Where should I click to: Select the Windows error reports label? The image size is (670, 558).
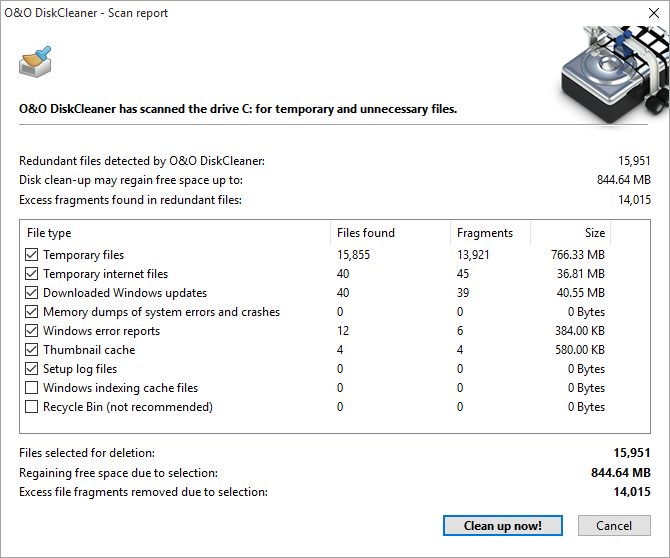[x=102, y=331]
